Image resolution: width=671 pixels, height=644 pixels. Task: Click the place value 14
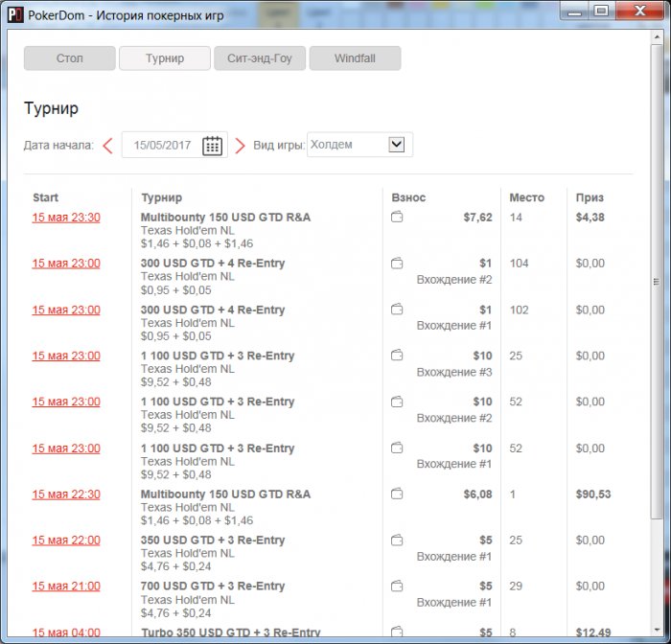516,218
